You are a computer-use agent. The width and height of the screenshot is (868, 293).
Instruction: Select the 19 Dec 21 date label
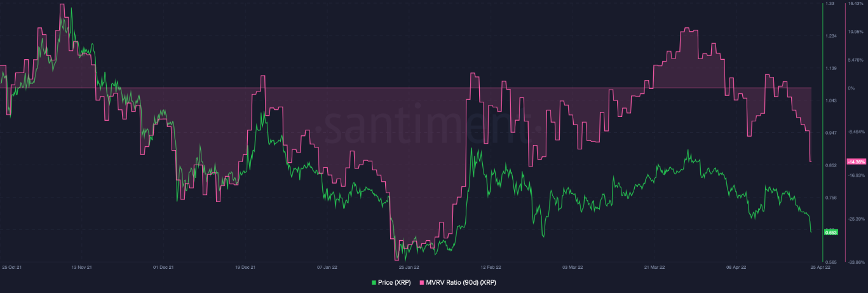(245, 268)
